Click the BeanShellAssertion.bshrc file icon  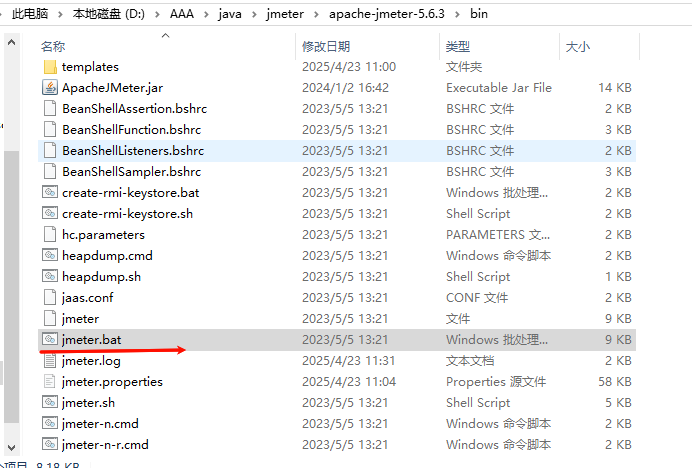pos(50,109)
